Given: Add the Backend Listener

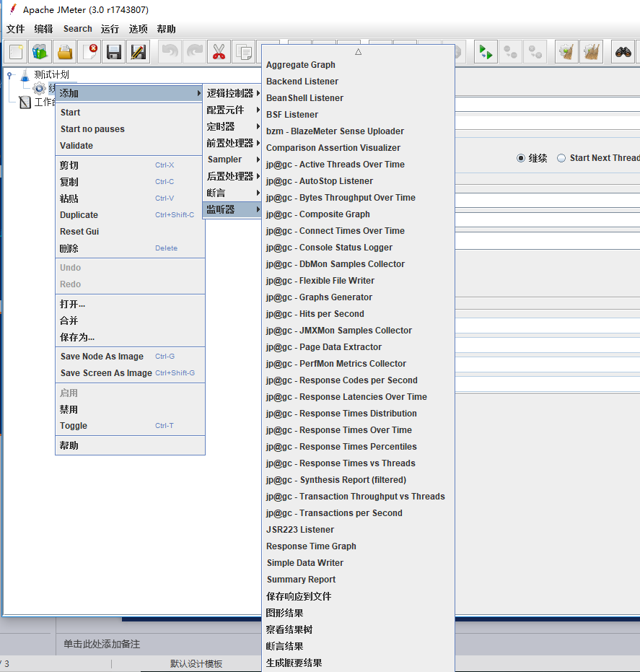Looking at the screenshot, I should tap(358, 82).
